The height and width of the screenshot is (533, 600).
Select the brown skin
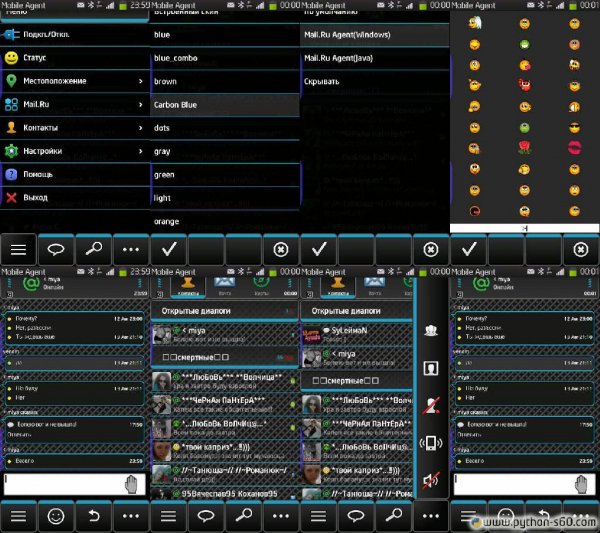pyautogui.click(x=225, y=81)
